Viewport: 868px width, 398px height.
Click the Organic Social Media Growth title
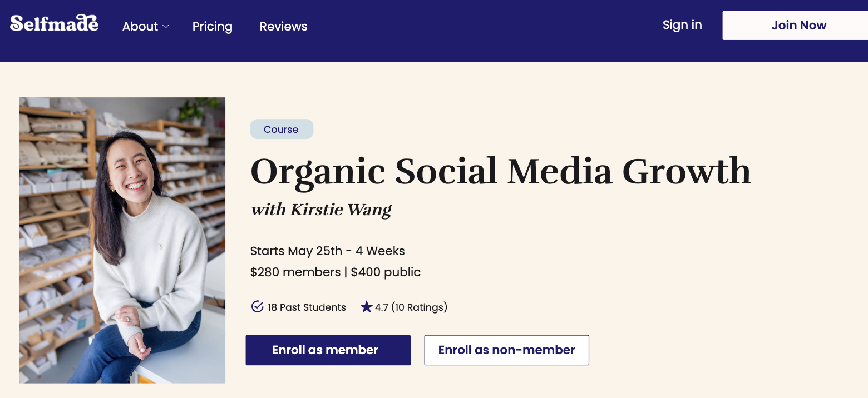500,171
